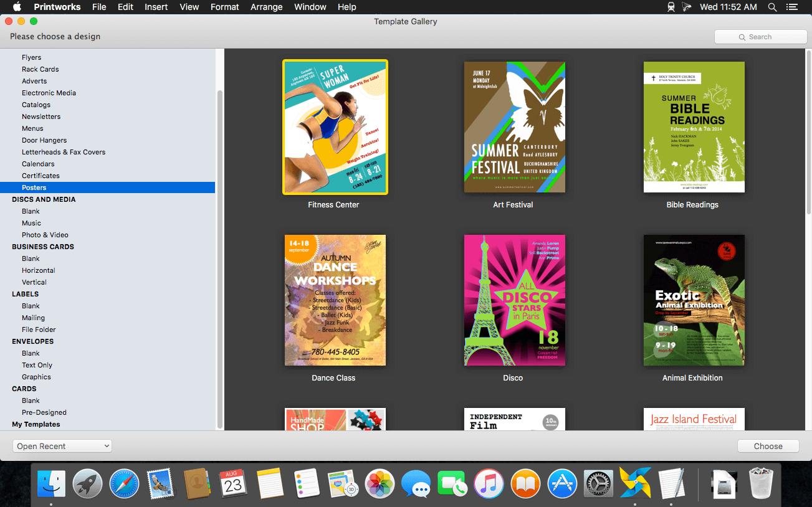812x507 pixels.
Task: Select the Dance Class poster template
Action: click(335, 300)
